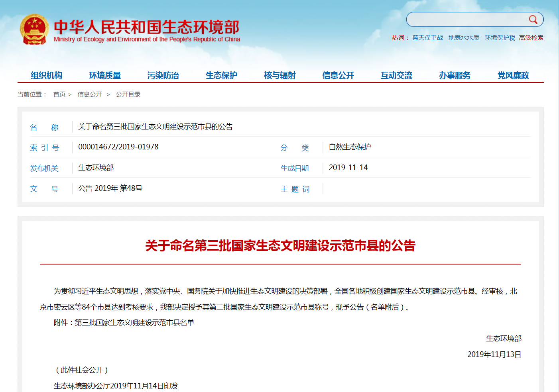Open the 党风廉政 section
This screenshot has height=392, width=559.
tap(513, 75)
